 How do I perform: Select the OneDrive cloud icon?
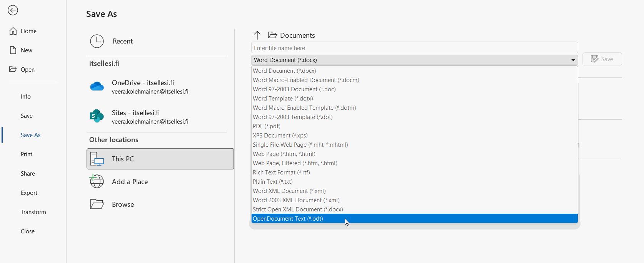click(97, 86)
